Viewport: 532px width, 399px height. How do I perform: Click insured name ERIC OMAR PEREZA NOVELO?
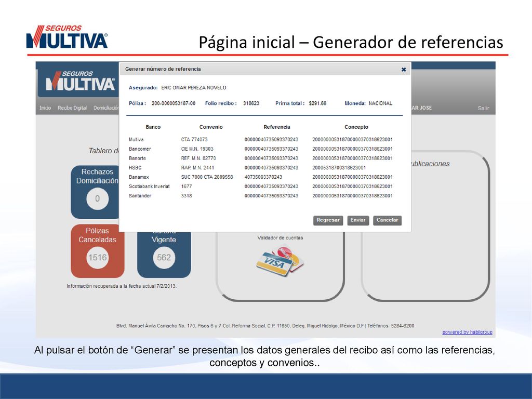click(194, 88)
